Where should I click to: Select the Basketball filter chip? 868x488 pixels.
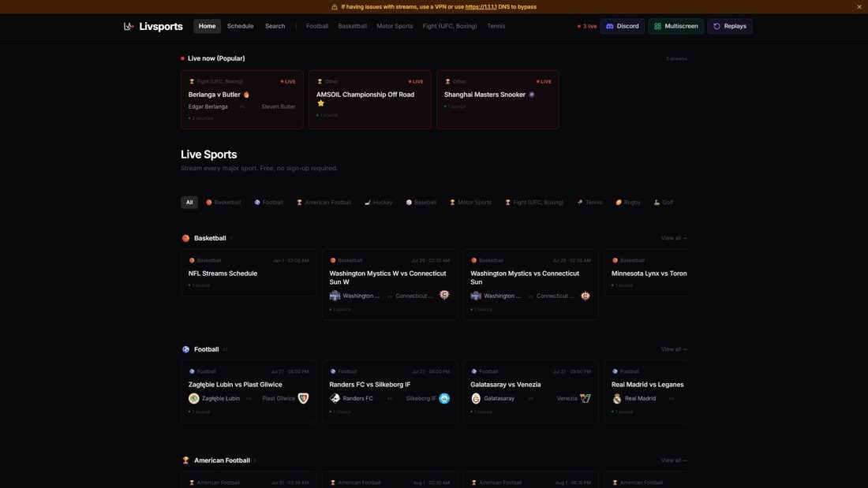point(223,203)
